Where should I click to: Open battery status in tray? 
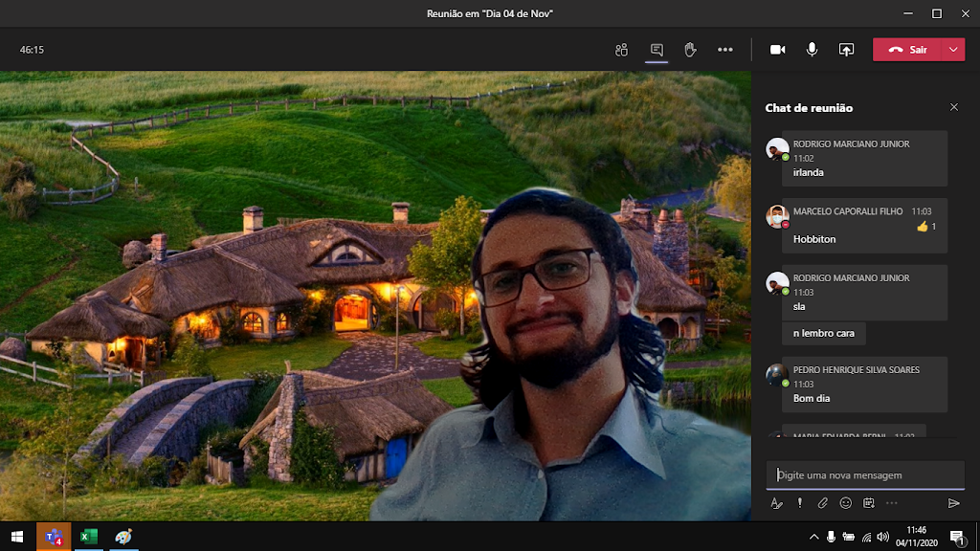click(x=848, y=537)
